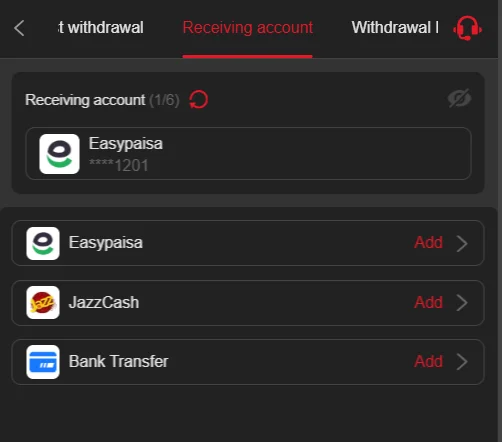Refresh the receiving account list
This screenshot has height=442, width=502.
click(x=199, y=100)
